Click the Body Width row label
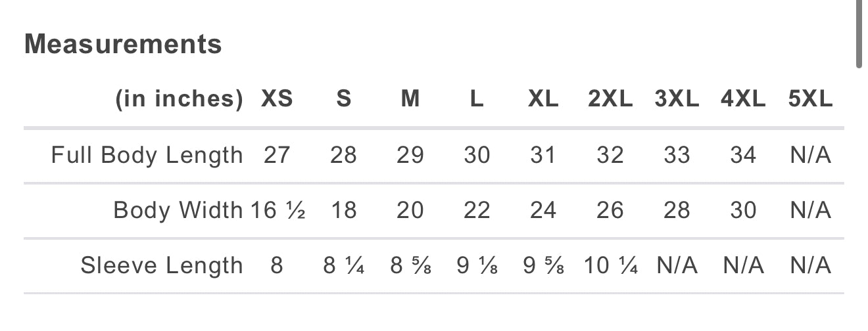868x331 pixels. click(x=178, y=210)
